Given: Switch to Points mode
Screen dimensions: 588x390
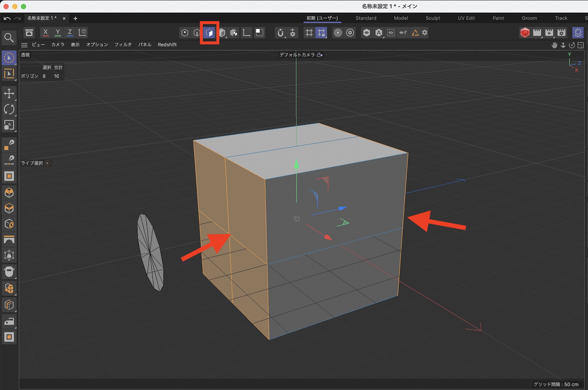Looking at the screenshot, I should coord(185,33).
